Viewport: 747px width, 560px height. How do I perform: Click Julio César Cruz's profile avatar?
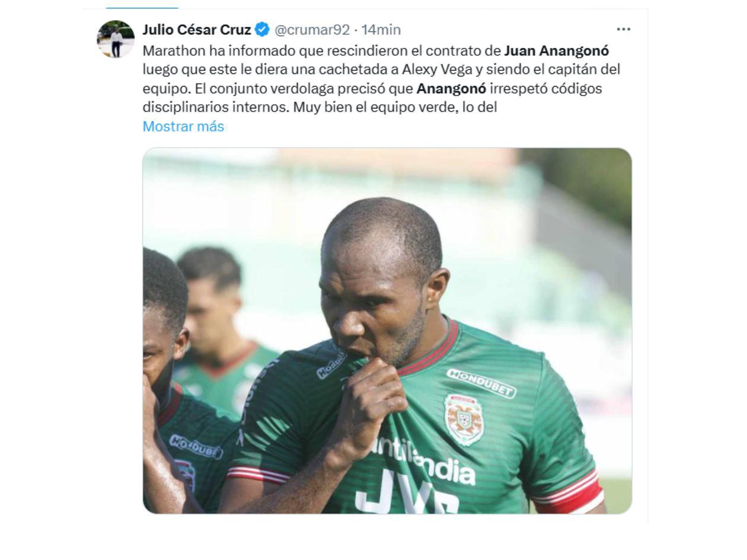[x=116, y=39]
